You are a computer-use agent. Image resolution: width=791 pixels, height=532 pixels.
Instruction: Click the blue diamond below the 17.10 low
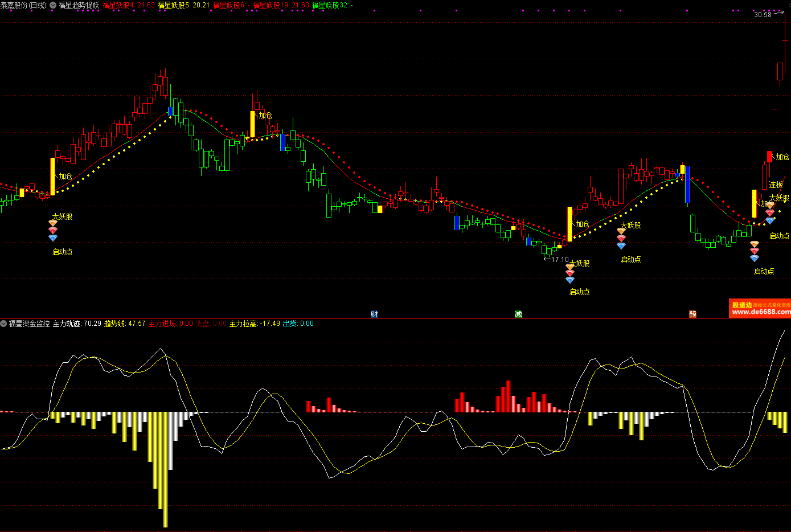coord(569,280)
